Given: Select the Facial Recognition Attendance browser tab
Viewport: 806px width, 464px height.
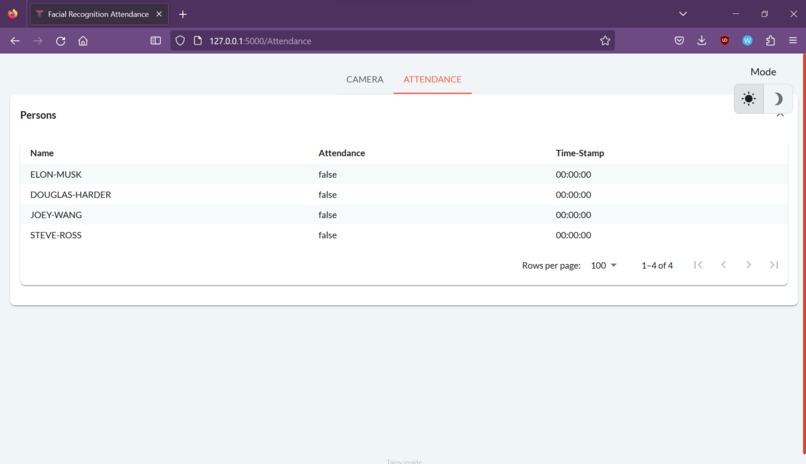Looking at the screenshot, I should point(99,14).
